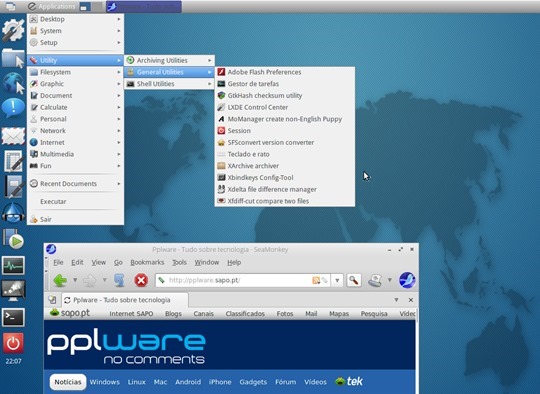Click Sair to log out
Viewport: 540px width, 394px height.
75,219
